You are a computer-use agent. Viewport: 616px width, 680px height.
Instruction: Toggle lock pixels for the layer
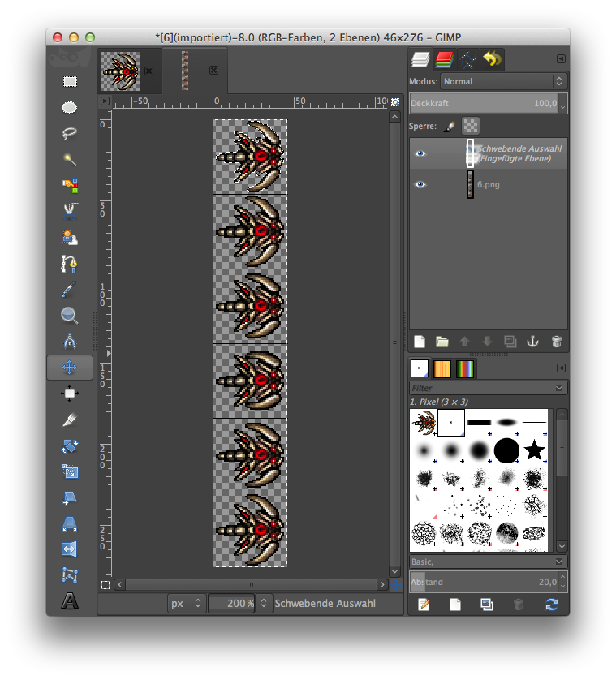point(449,126)
